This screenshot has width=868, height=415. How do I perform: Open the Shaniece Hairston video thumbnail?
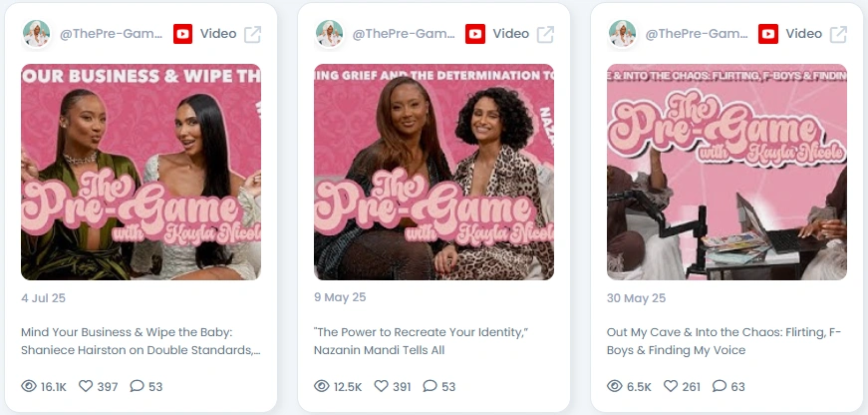pyautogui.click(x=142, y=172)
